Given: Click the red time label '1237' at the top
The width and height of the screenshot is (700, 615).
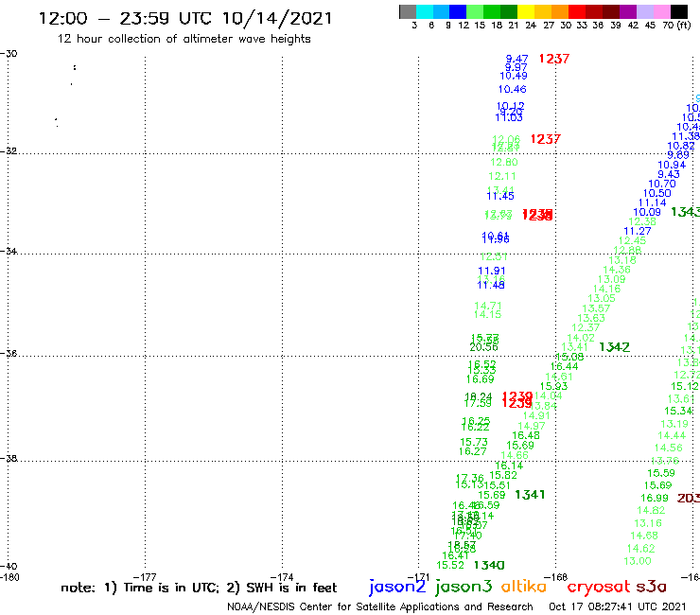Looking at the screenshot, I should click(x=554, y=59).
